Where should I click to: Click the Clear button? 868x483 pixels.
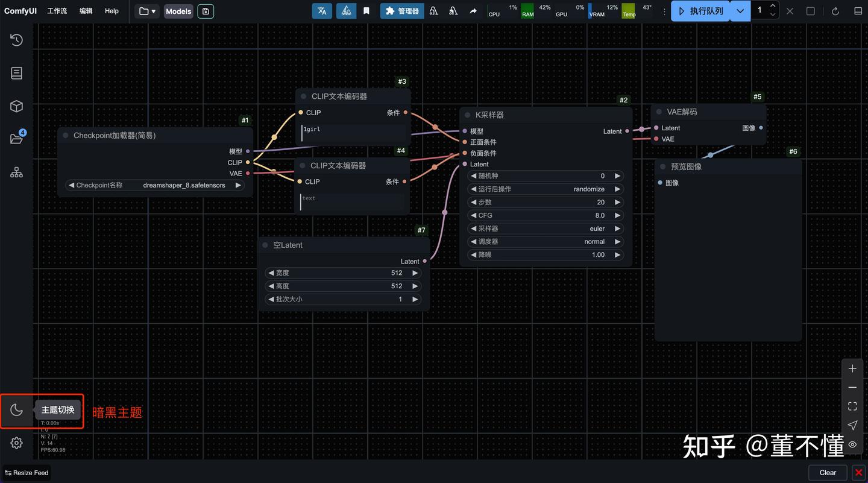828,473
